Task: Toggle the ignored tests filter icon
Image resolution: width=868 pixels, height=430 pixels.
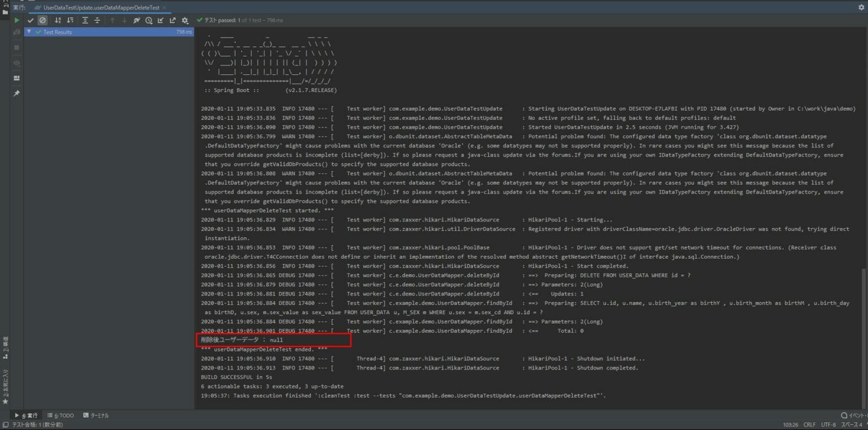Action: 42,20
